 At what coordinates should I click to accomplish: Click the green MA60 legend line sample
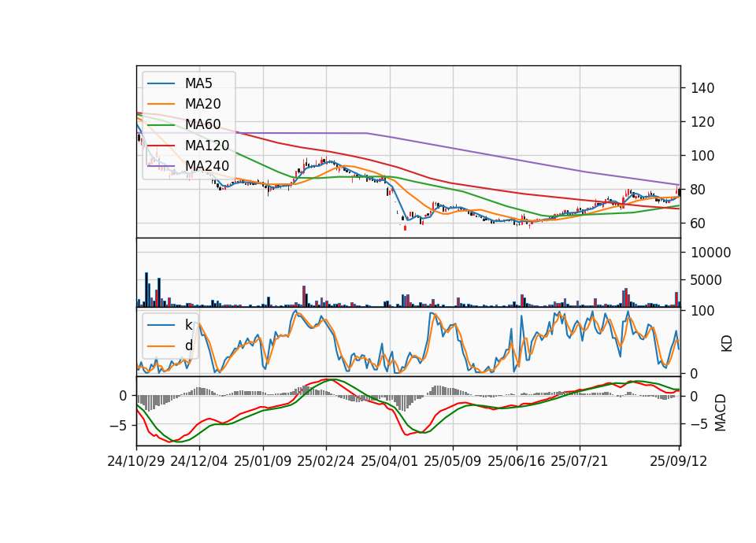pos(161,124)
